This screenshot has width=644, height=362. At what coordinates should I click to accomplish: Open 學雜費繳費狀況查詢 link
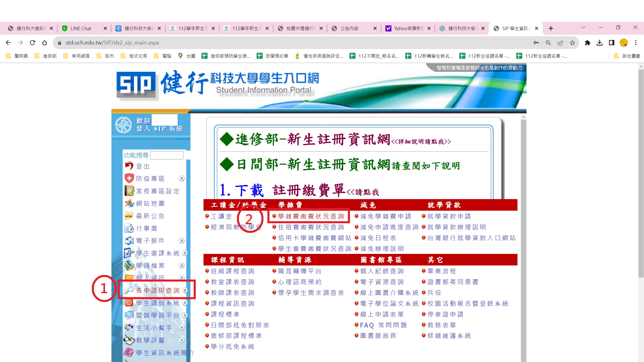311,216
